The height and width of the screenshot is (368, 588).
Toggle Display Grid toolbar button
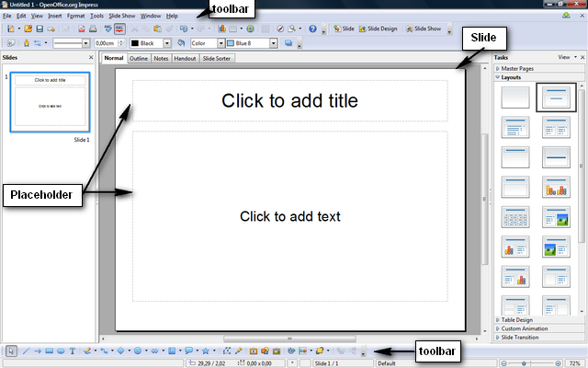coord(266,29)
